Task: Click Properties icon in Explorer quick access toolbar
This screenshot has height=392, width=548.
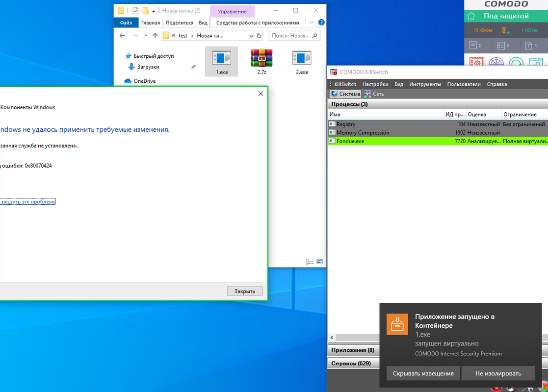Action: (x=135, y=11)
